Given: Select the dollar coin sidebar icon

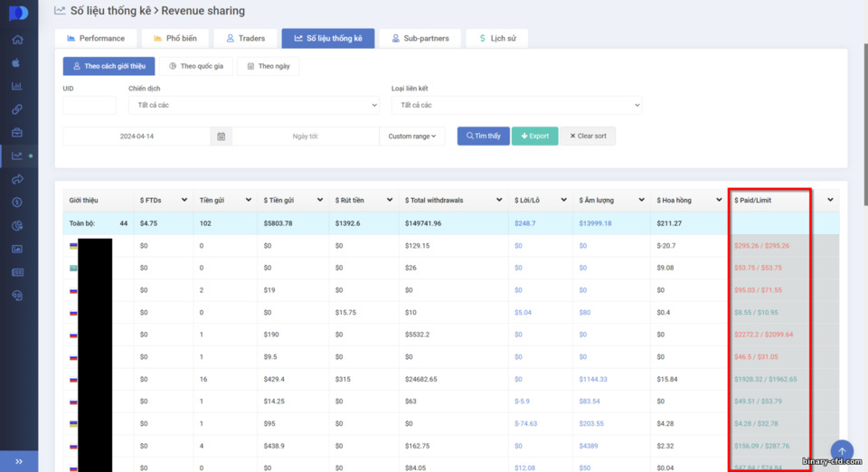Looking at the screenshot, I should coord(18,202).
